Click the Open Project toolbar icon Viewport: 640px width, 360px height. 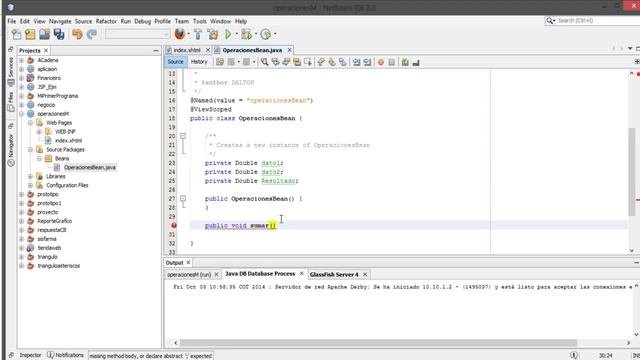[x=44, y=34]
